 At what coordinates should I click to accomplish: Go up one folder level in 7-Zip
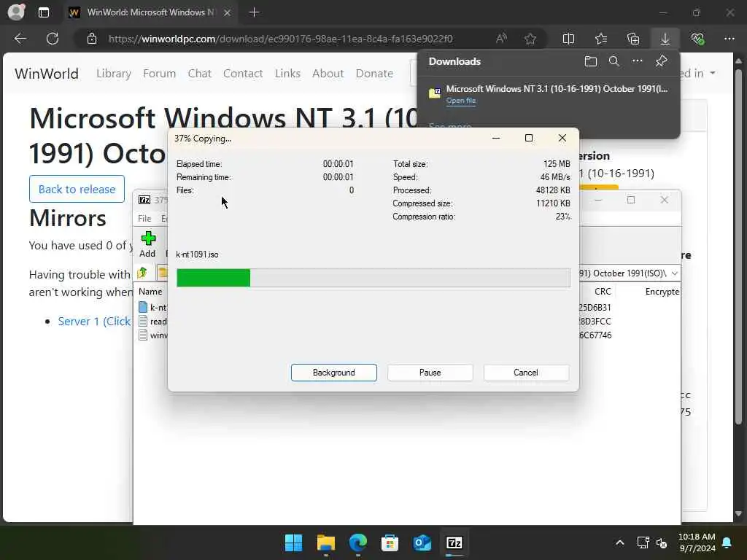coord(142,273)
